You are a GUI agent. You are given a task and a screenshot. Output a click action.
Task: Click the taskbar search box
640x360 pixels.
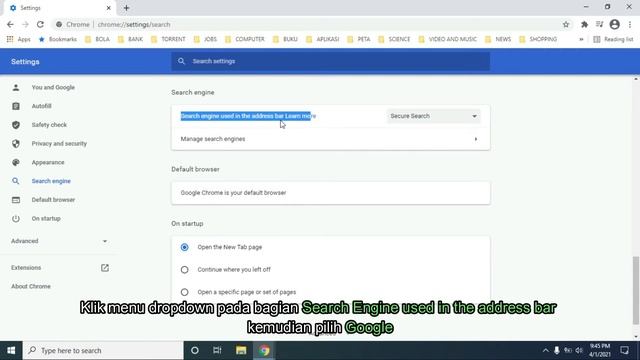103,351
